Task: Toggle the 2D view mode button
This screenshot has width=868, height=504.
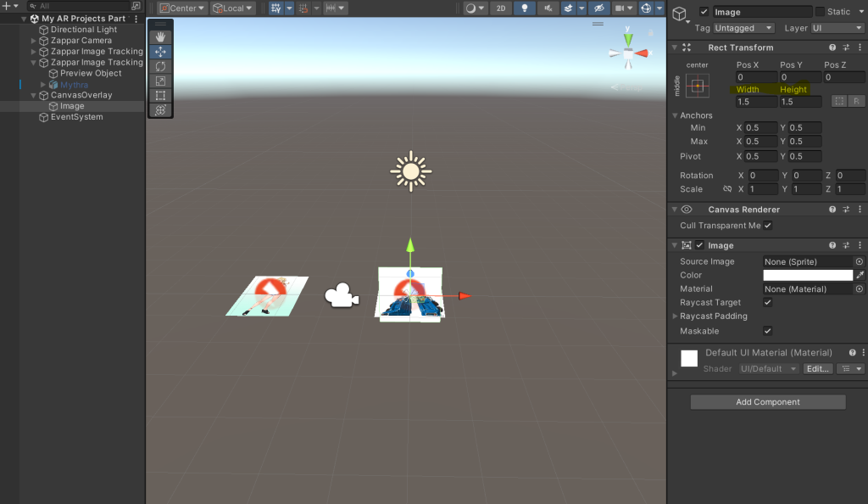Action: click(502, 8)
